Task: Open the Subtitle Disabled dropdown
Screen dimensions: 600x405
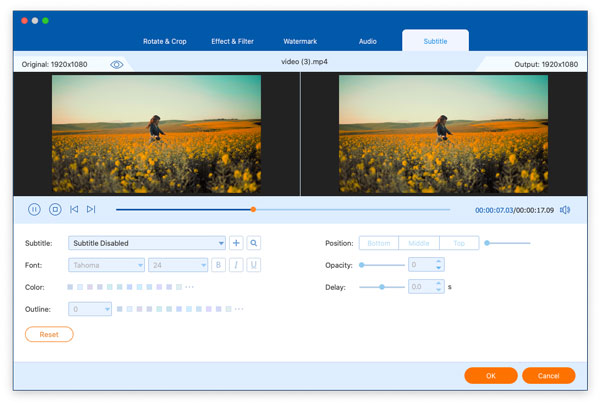Action: [x=147, y=243]
